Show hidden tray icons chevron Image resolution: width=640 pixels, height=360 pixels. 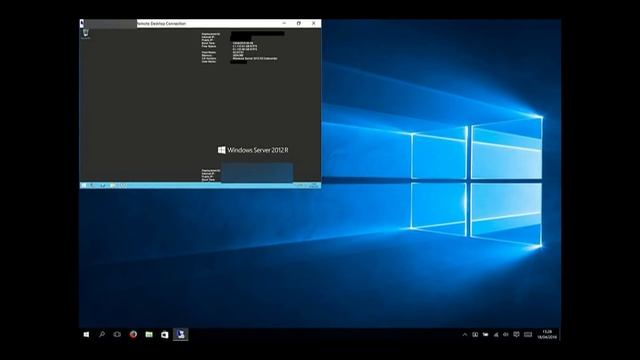point(464,335)
